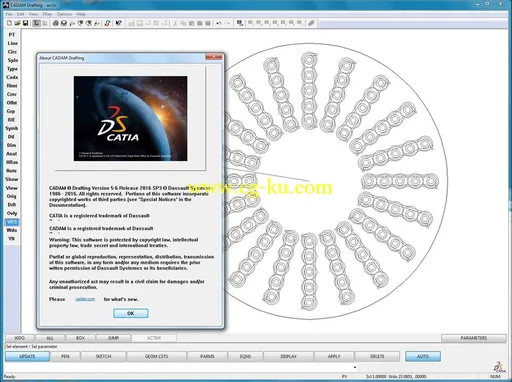Click the printer icon in the toolbar
The width and height of the screenshot is (512, 382).
pos(55,23)
